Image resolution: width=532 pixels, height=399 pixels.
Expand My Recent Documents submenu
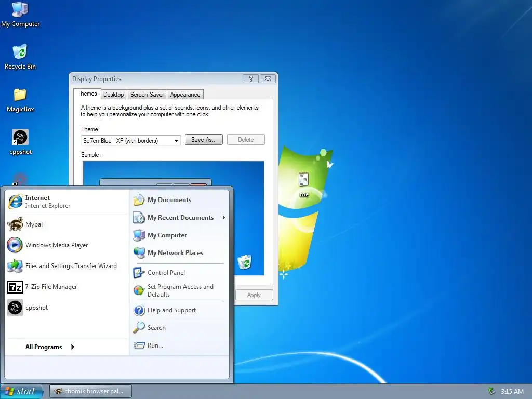click(x=179, y=218)
